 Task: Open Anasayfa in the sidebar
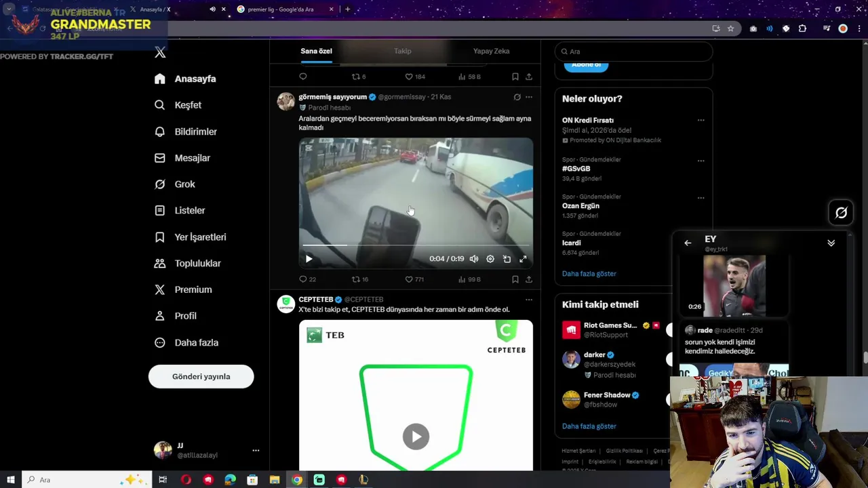(185, 79)
